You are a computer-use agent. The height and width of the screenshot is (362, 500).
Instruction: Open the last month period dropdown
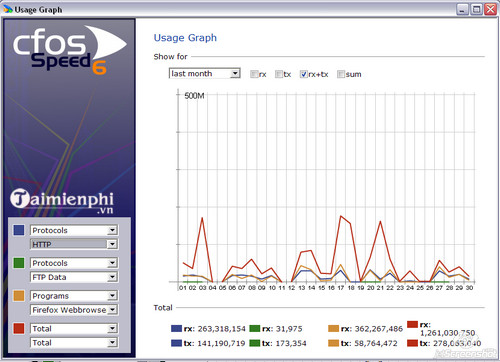(205, 73)
